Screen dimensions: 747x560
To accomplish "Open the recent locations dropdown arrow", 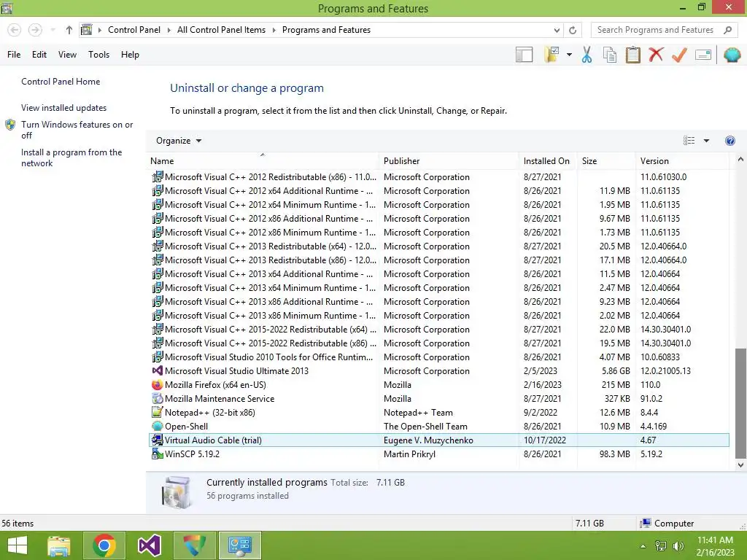I will (53, 30).
